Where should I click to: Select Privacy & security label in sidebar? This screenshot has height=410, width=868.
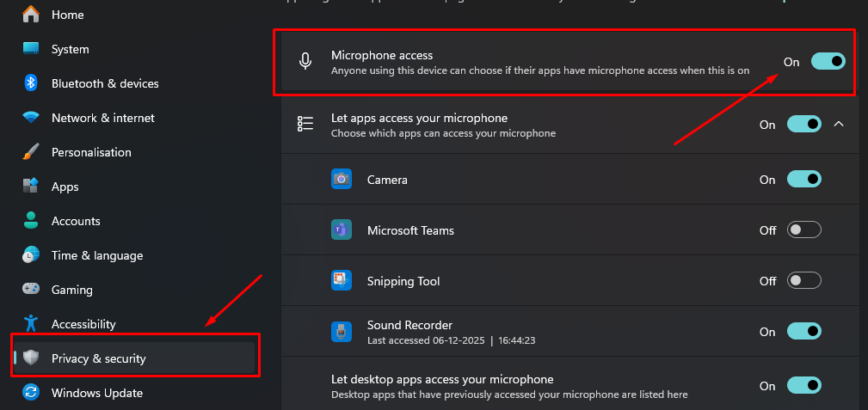point(99,358)
